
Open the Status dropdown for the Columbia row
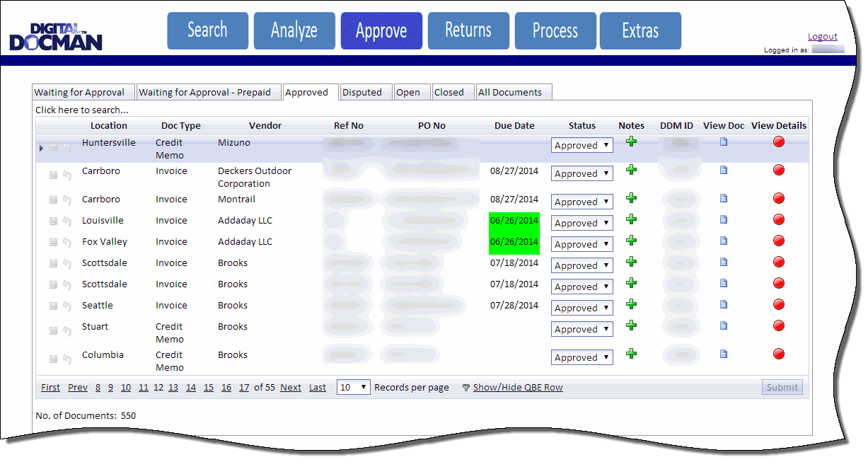(581, 357)
